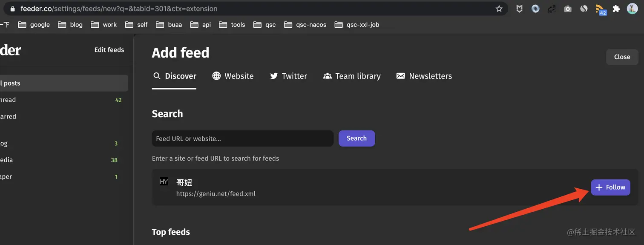Open the work bookmarks folder

(103, 25)
